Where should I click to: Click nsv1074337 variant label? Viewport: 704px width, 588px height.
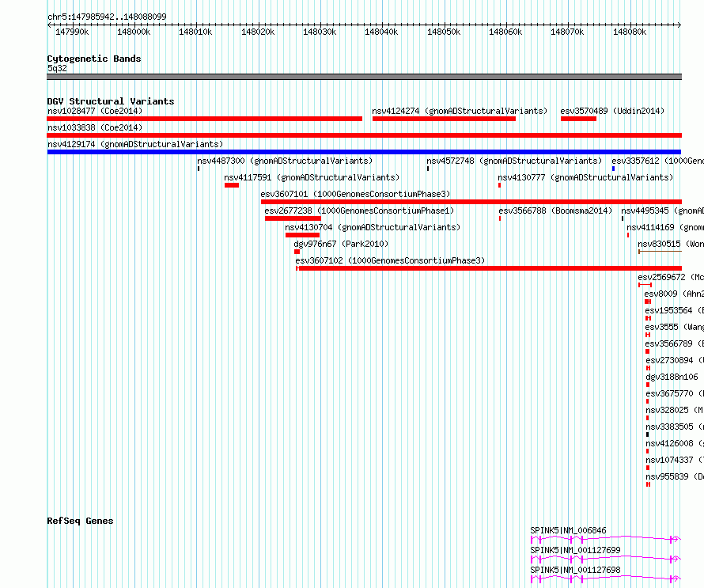point(675,460)
